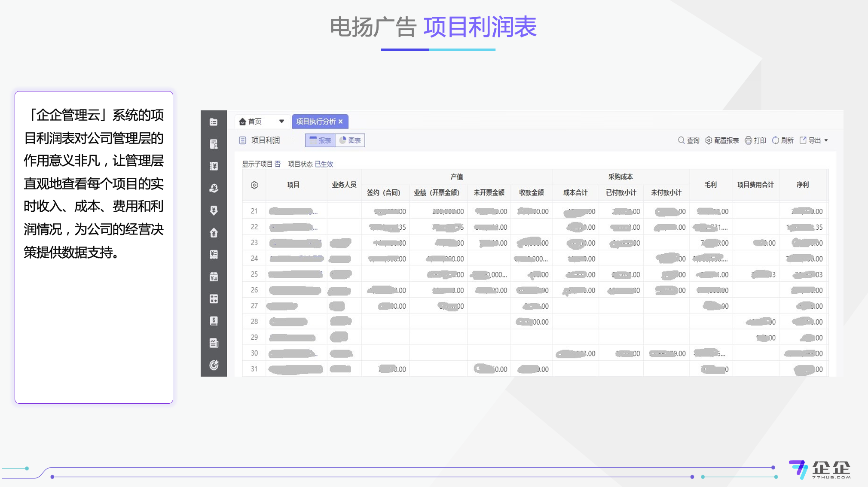
Task: Open the 查询 search icon
Action: click(x=682, y=140)
